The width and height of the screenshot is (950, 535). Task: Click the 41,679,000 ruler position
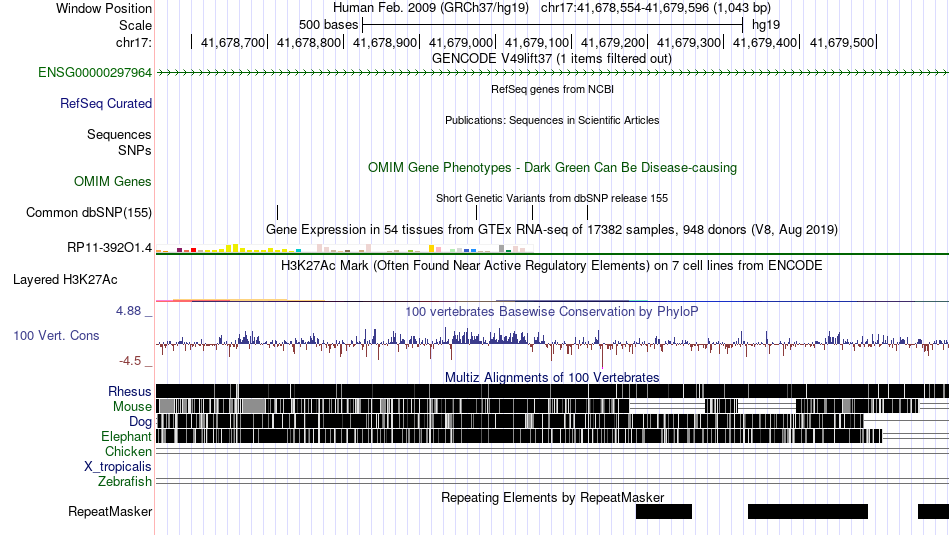[461, 42]
